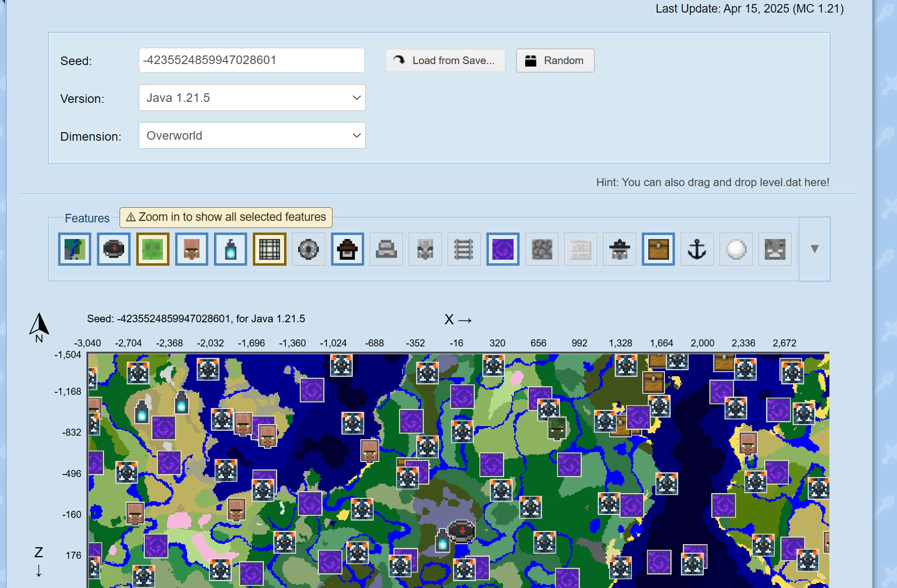This screenshot has height=588, width=897.
Task: Click into the Seed input field
Action: pyautogui.click(x=251, y=61)
